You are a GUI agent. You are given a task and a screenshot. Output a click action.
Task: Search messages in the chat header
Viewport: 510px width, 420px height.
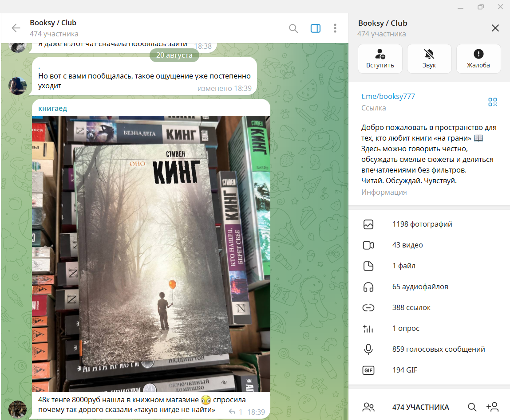tap(293, 28)
